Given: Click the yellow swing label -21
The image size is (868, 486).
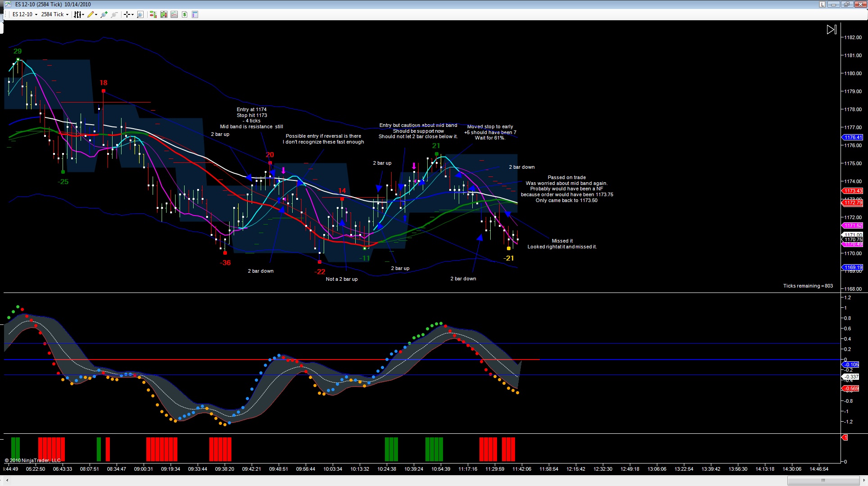Looking at the screenshot, I should [509, 258].
